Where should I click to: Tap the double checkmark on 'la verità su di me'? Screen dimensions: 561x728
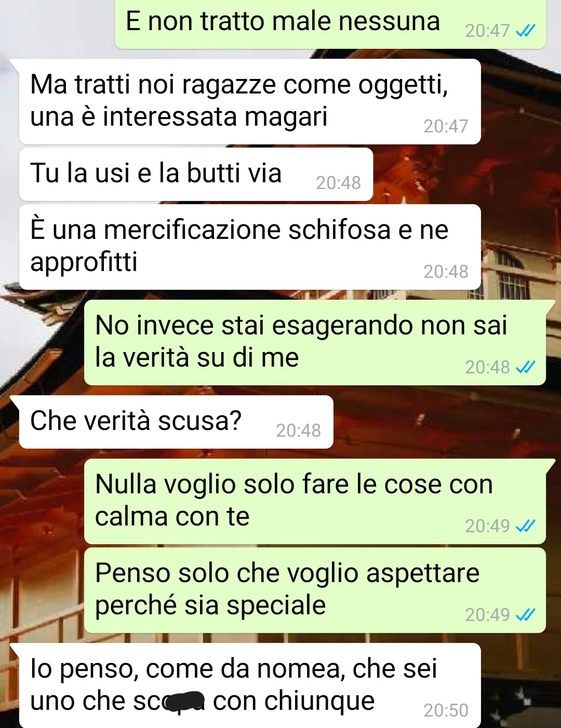coord(525,368)
